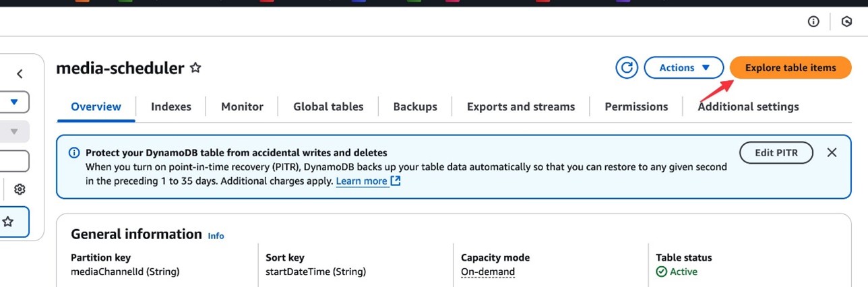Dismiss the PITR protection banner
868x287 pixels.
832,152
